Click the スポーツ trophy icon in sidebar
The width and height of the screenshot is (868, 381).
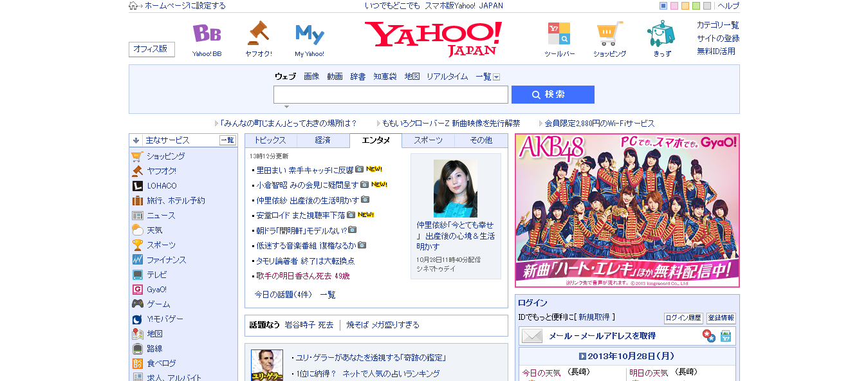(x=137, y=245)
